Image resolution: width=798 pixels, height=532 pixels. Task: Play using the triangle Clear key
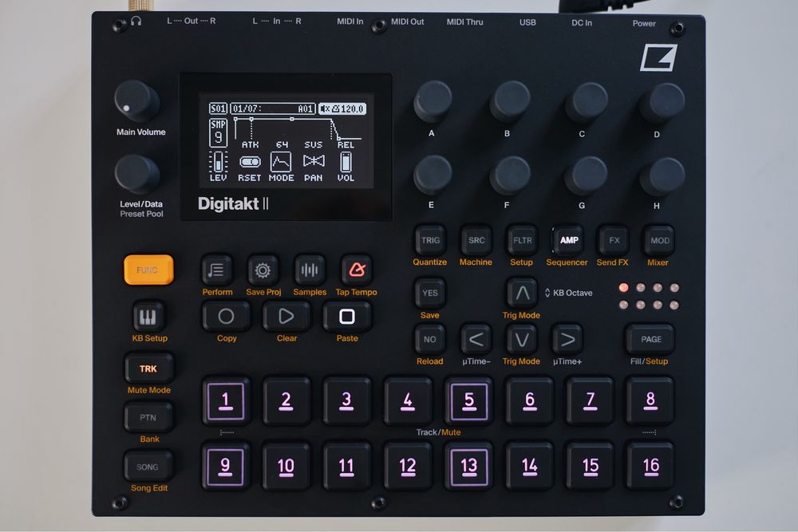(x=286, y=317)
